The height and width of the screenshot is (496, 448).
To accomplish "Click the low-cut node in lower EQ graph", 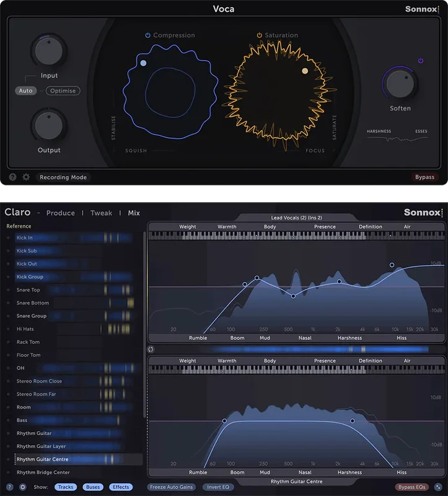I will click(x=224, y=421).
